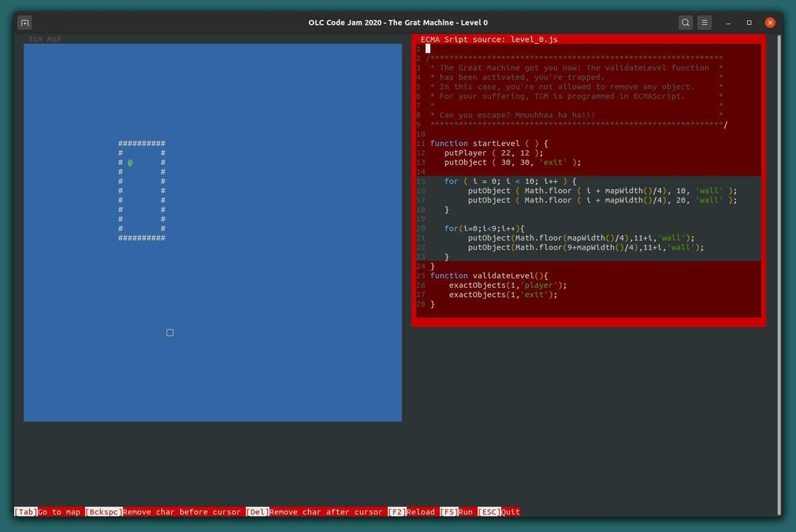
Task: Click the search magnifier icon in titlebar
Action: pyautogui.click(x=685, y=22)
